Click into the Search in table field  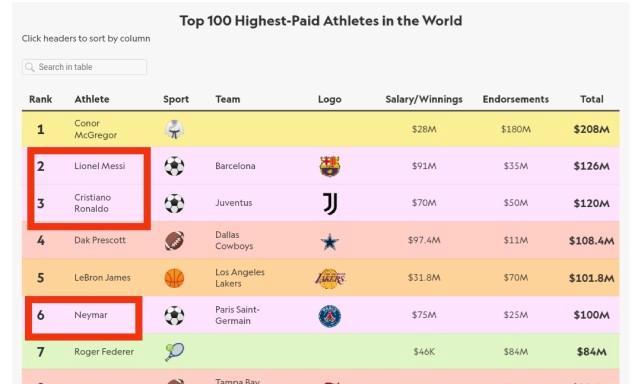point(85,67)
